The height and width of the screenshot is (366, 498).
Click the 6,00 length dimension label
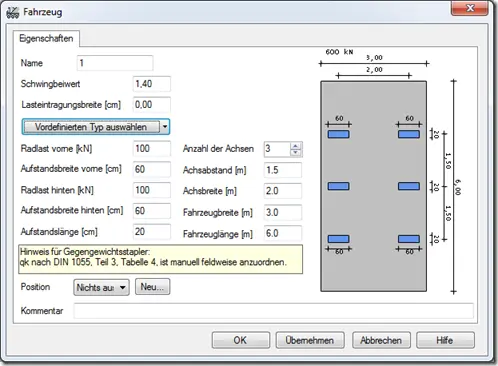pos(458,187)
